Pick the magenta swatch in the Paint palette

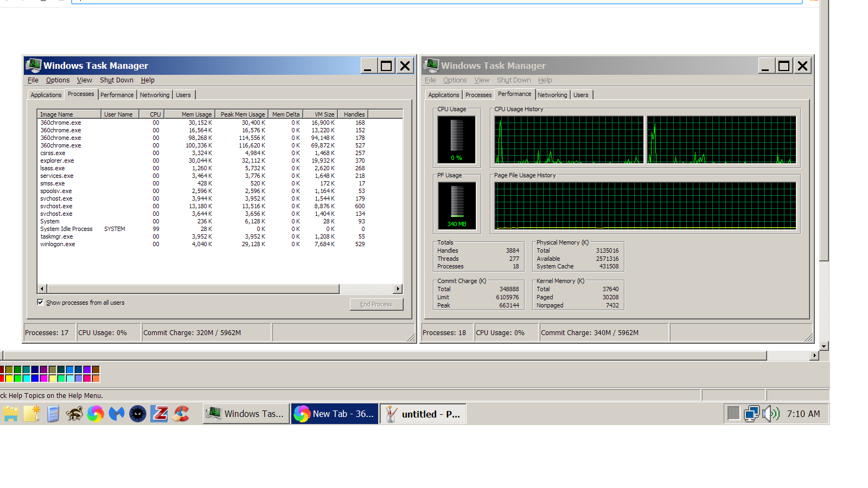43,378
